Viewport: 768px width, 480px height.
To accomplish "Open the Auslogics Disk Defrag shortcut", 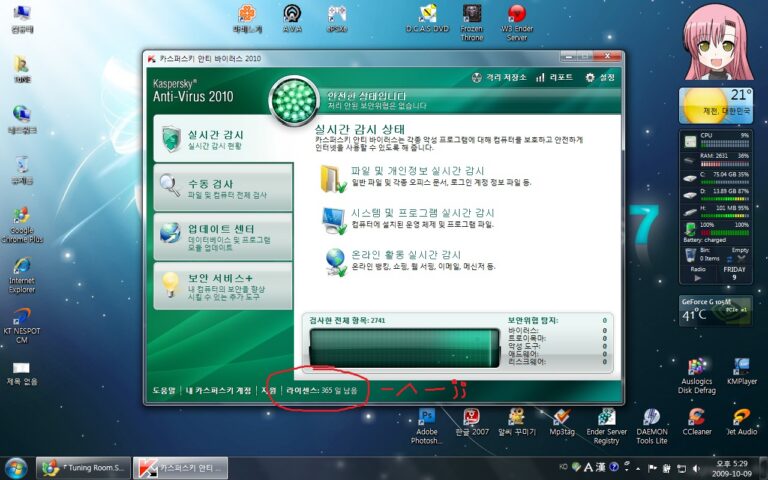I will tap(696, 376).
